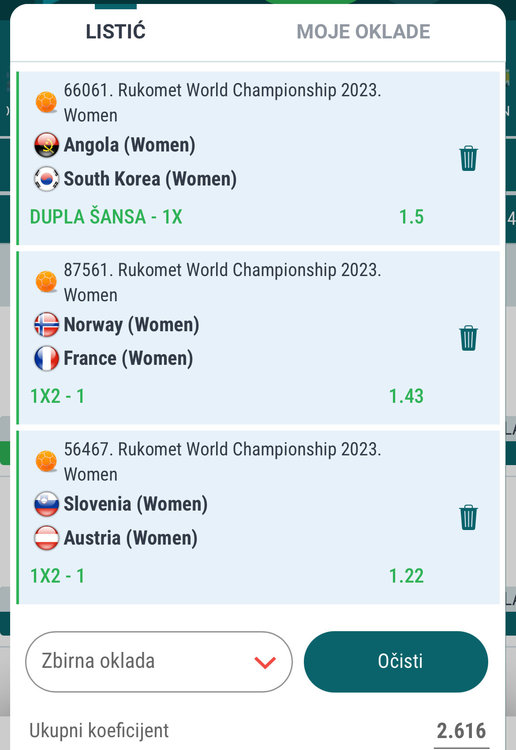Tap the Slovenia flag icon
The image size is (516, 750).
coord(46,504)
